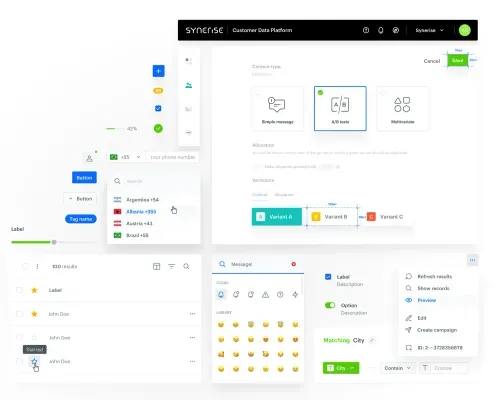The height and width of the screenshot is (400, 500).
Task: Tick the select-all checkbox next to 100 results
Action: tap(25, 266)
